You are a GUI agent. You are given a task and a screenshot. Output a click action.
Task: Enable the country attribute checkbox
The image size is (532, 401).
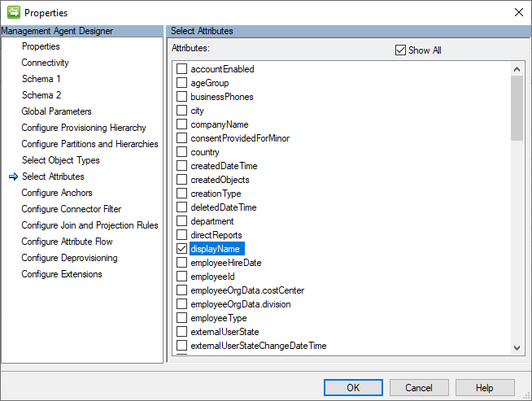click(x=182, y=152)
